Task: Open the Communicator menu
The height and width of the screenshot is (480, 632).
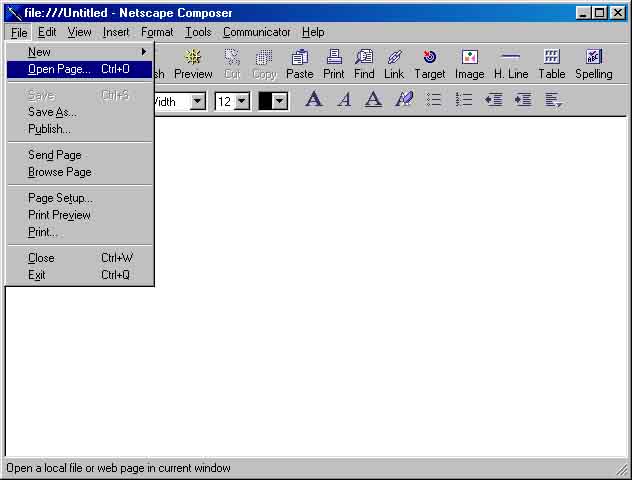Action: [257, 32]
